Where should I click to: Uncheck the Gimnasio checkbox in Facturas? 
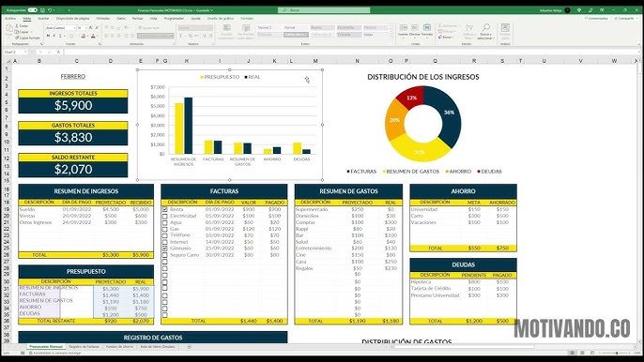tap(164, 249)
